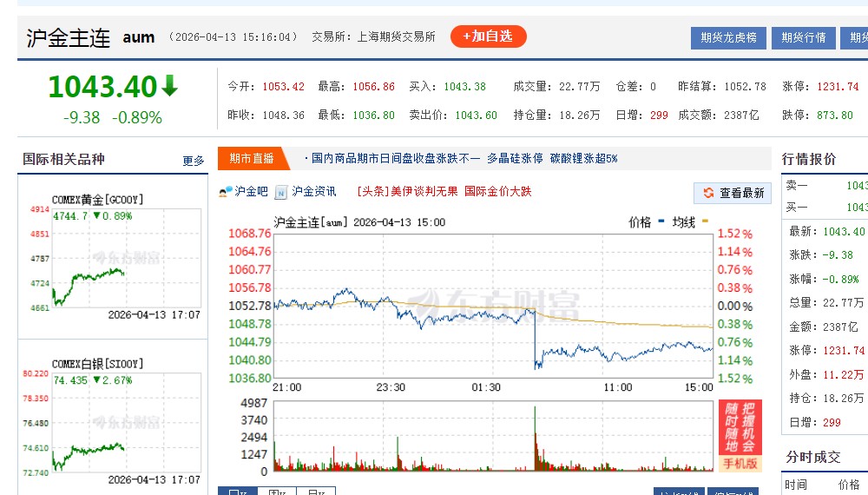Click the 昨结算 value 1052.78
Screen dimensions: 868x495
[x=745, y=86]
